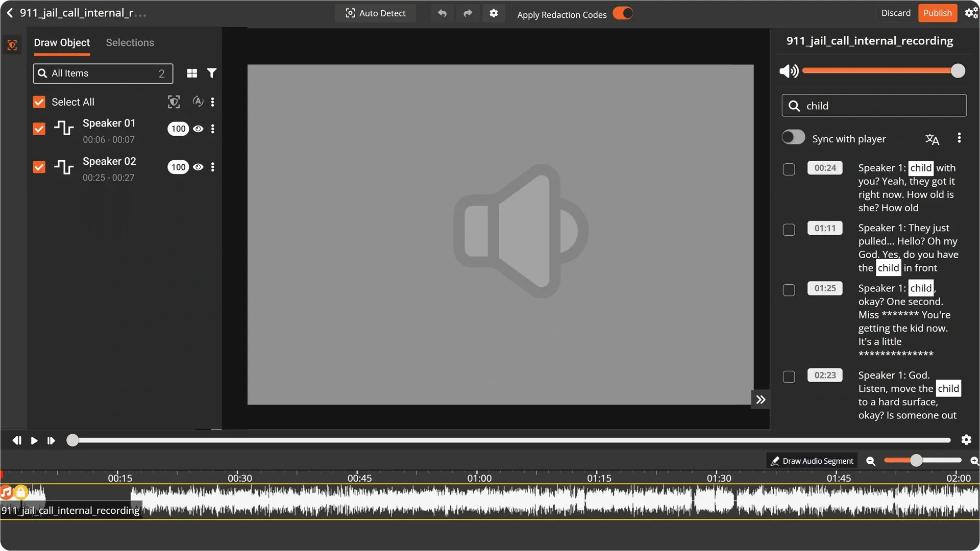Redo the last action

(x=468, y=13)
